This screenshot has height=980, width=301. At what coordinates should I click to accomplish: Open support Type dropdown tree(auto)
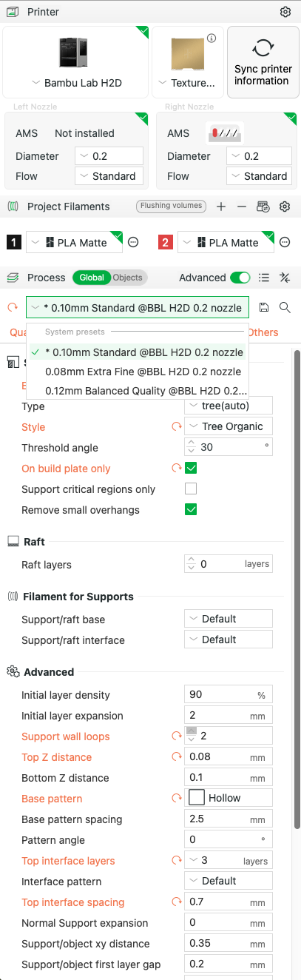(229, 406)
